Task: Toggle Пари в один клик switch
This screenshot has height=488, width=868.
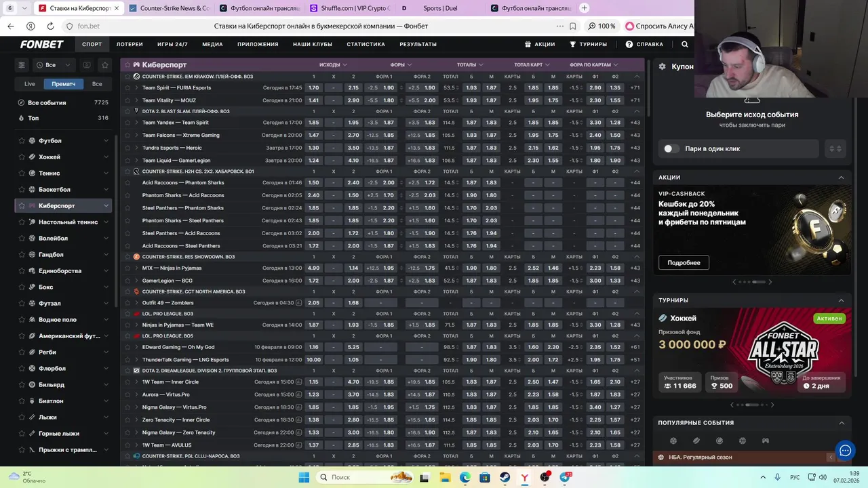Action: [x=671, y=148]
